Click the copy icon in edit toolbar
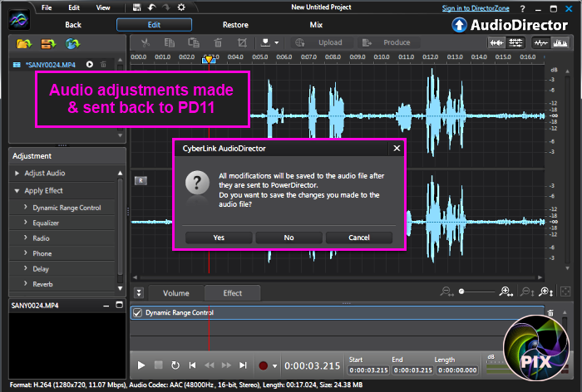Viewport: 582px width, 392px height. point(170,42)
